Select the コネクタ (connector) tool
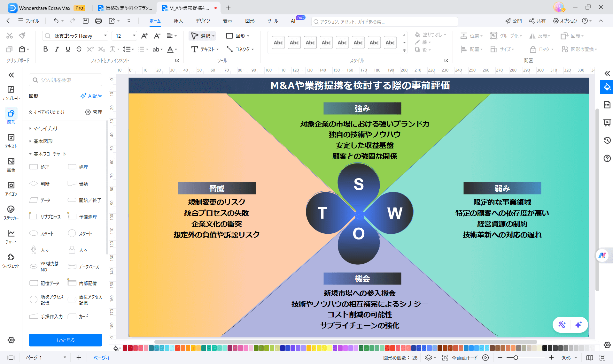Viewport: 613px width, 364px height. (240, 49)
